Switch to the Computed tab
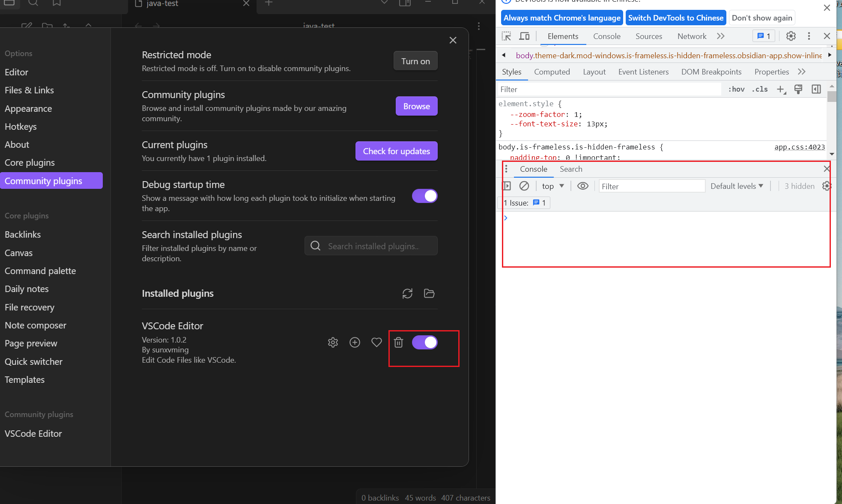This screenshot has width=842, height=504. point(552,72)
